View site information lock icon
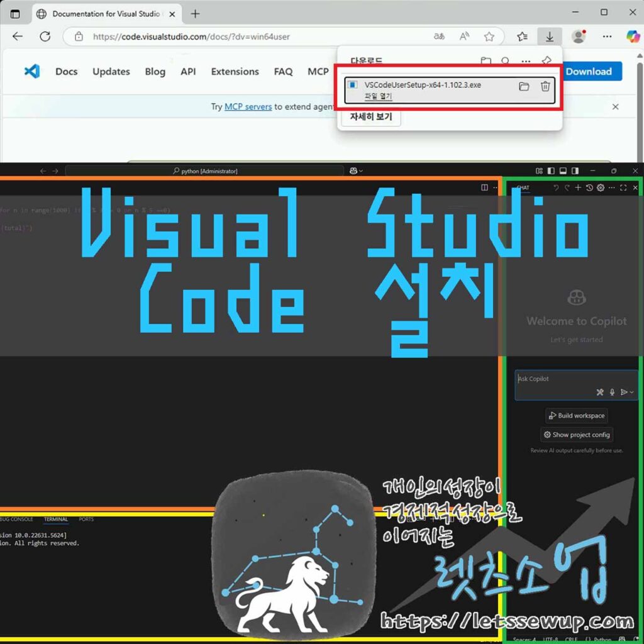Viewport: 644px width, 644px height. (79, 36)
